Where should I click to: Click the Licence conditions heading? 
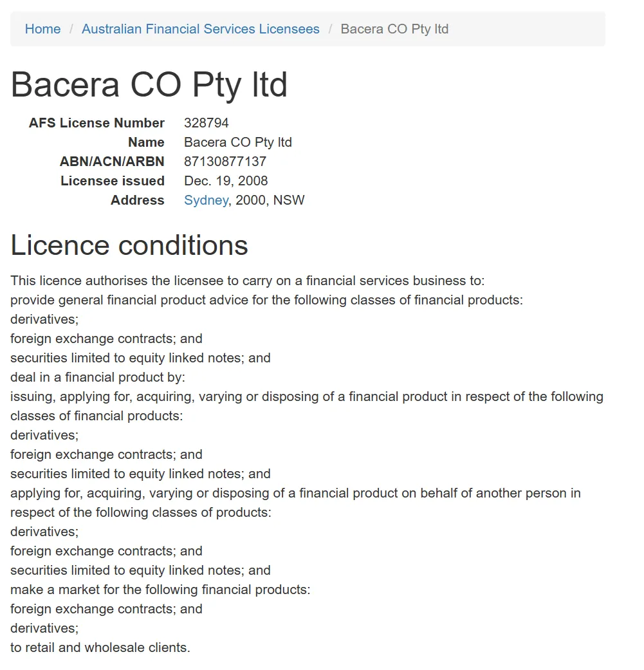(x=129, y=245)
